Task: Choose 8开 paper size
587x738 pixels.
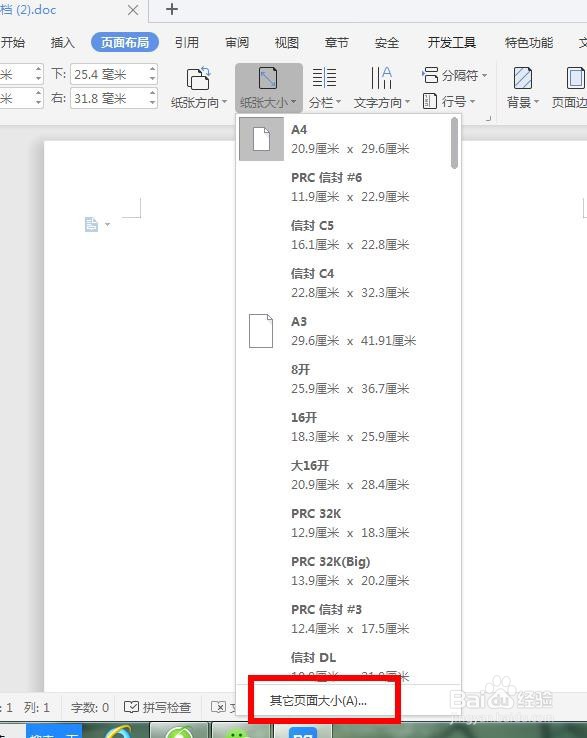Action: click(344, 379)
